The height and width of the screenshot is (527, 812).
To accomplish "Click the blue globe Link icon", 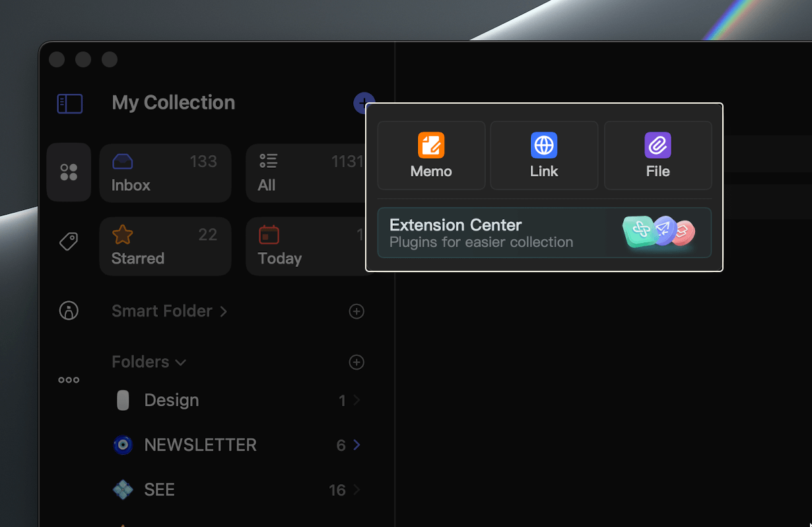I will (x=544, y=145).
